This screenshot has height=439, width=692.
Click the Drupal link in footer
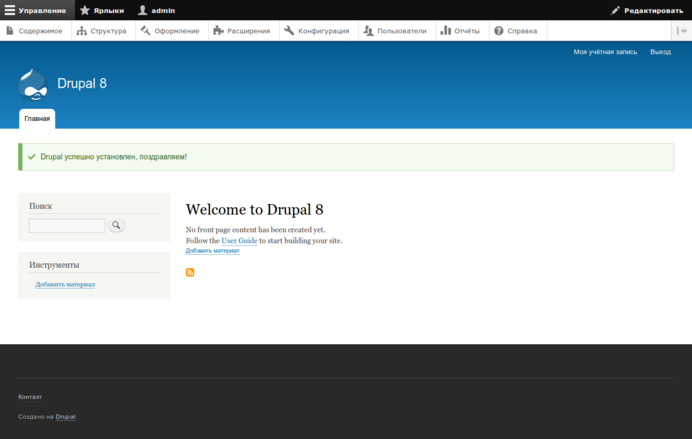pos(65,416)
